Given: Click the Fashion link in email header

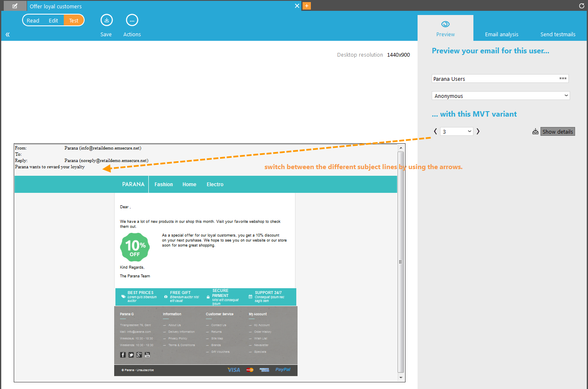Looking at the screenshot, I should point(163,185).
